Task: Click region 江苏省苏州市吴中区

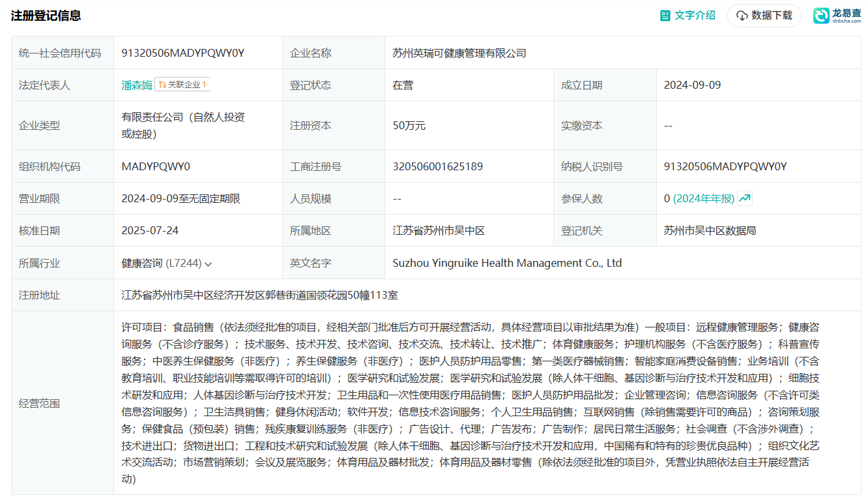Action: (439, 230)
